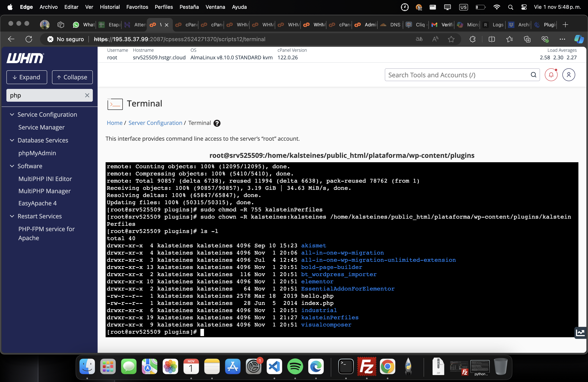This screenshot has height=382, width=588.
Task: Click the translate icon in address bar
Action: click(419, 39)
